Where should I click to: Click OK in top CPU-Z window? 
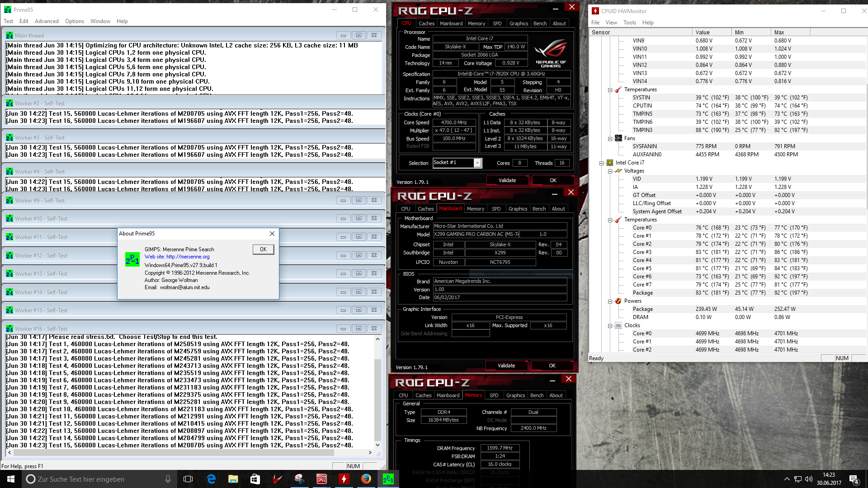(553, 180)
